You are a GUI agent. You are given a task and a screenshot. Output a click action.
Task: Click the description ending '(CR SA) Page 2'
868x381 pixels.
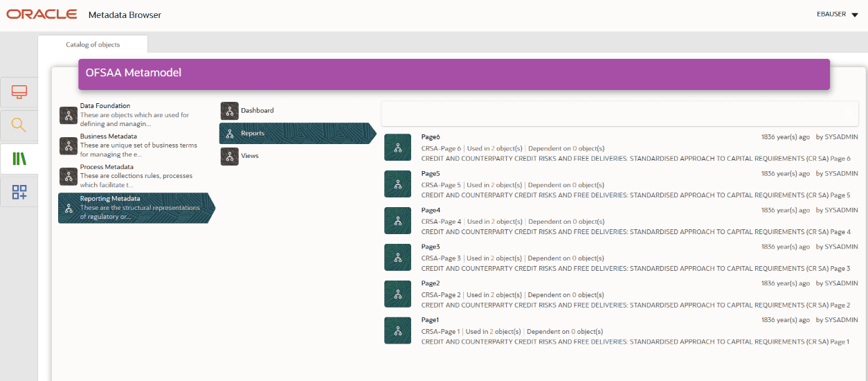[635, 305]
